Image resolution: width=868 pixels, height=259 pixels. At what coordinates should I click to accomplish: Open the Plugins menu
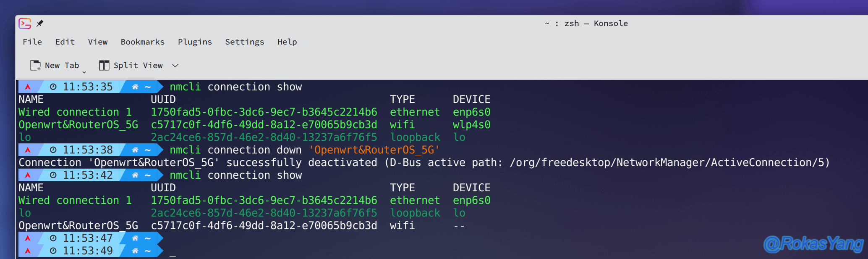tap(195, 42)
